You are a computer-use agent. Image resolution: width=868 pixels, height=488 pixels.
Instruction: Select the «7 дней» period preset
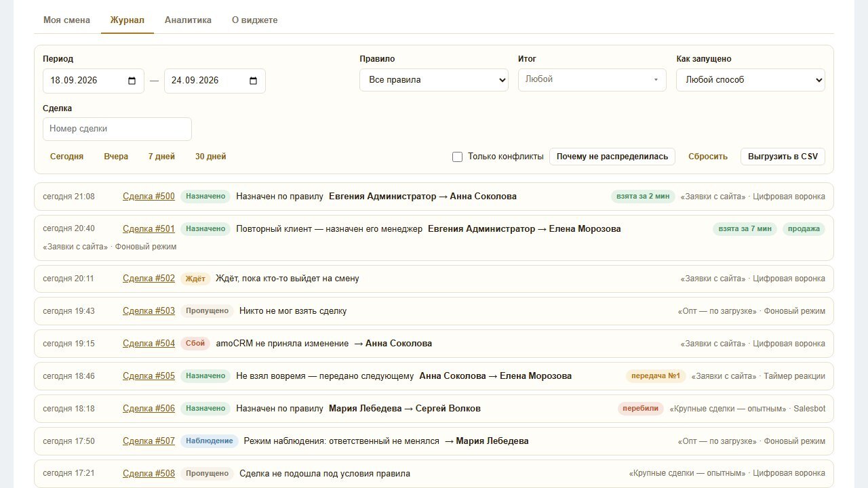[x=161, y=157]
